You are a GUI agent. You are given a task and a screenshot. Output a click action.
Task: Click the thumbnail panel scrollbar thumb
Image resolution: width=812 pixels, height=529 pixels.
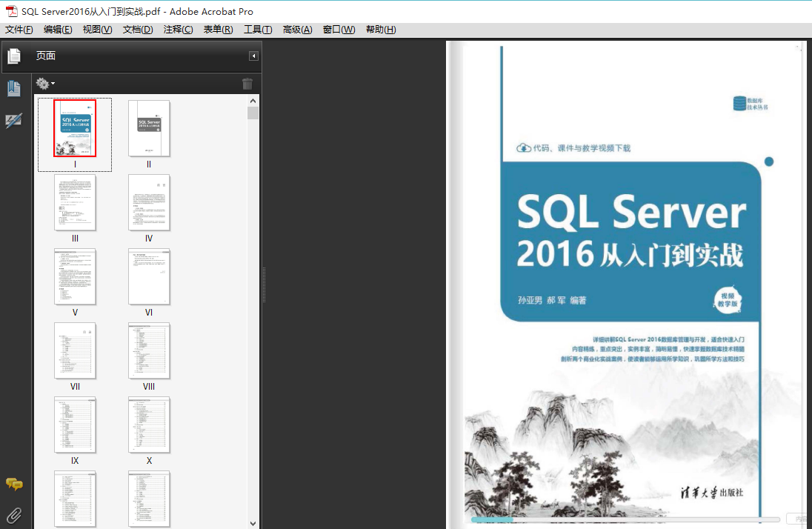click(253, 113)
